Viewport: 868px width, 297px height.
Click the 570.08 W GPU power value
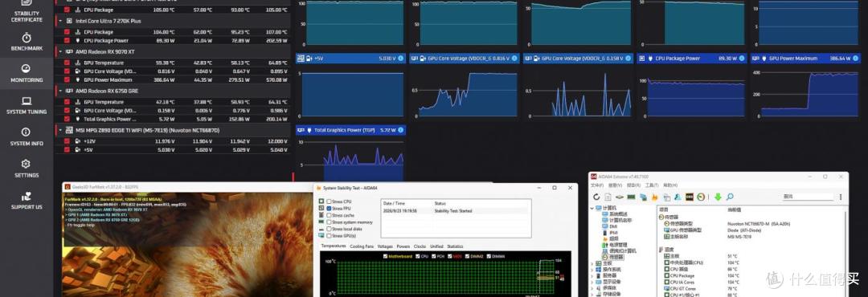[x=276, y=79]
